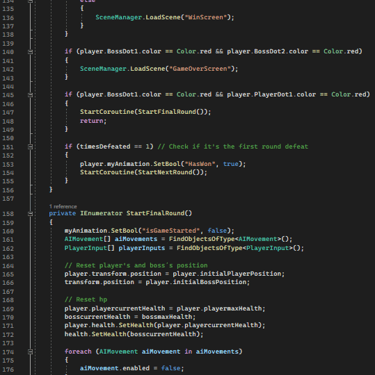
Task: Collapse the if block at line 145
Action: pyautogui.click(x=30, y=95)
